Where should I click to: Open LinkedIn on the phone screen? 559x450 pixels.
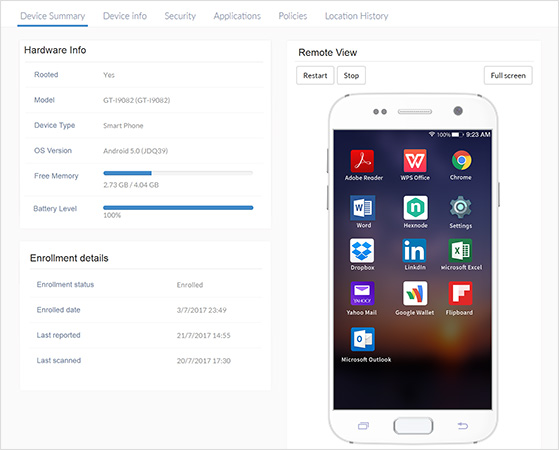415,250
